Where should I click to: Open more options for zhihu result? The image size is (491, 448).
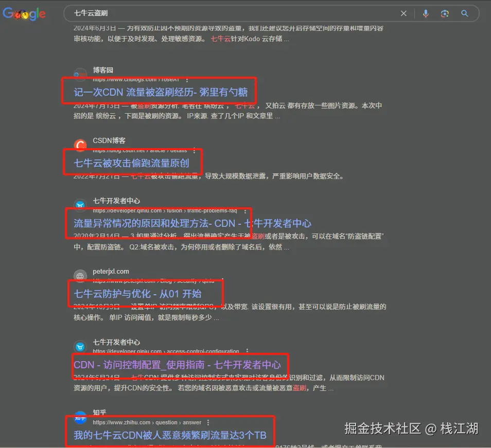pos(208,423)
